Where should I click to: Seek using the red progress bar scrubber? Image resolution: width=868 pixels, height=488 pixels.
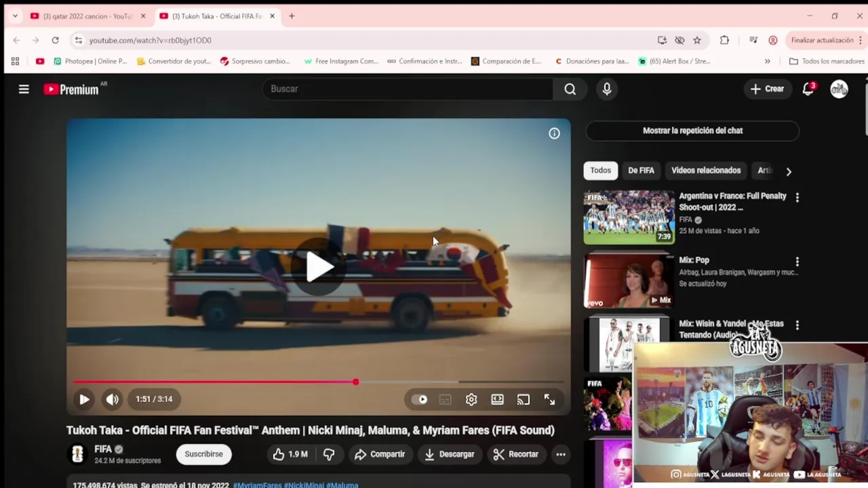(x=355, y=382)
